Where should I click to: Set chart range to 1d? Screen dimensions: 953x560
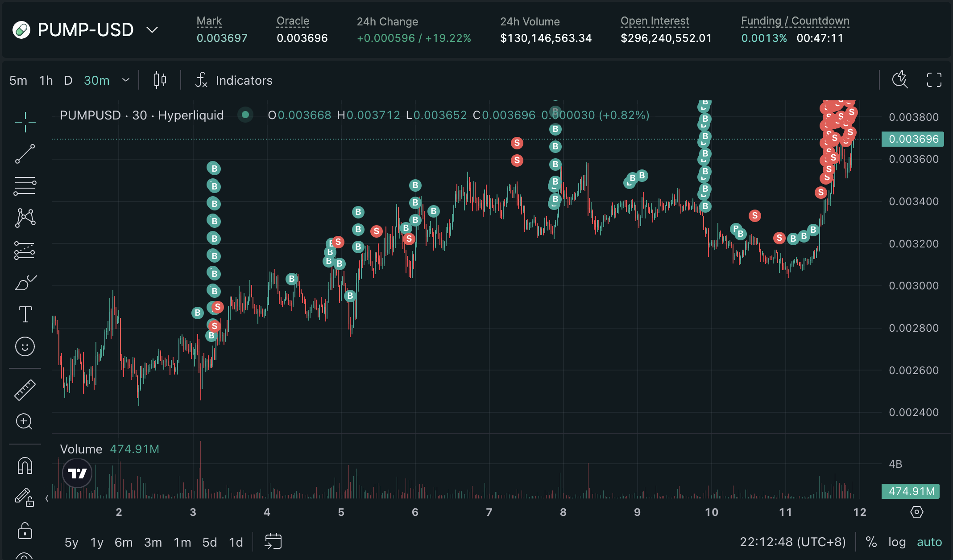click(x=236, y=542)
